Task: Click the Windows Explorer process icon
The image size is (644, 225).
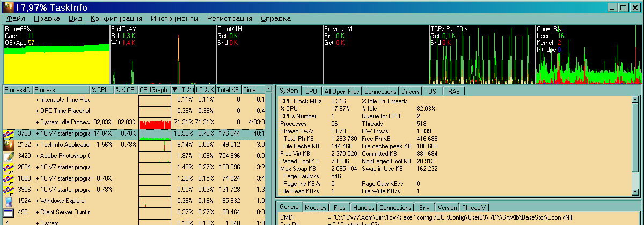Action: coord(9,201)
